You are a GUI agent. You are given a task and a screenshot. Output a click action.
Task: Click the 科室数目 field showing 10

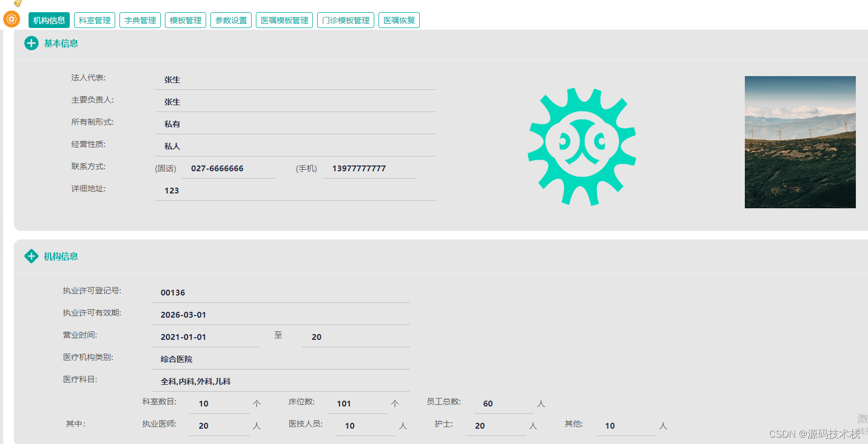(220, 404)
